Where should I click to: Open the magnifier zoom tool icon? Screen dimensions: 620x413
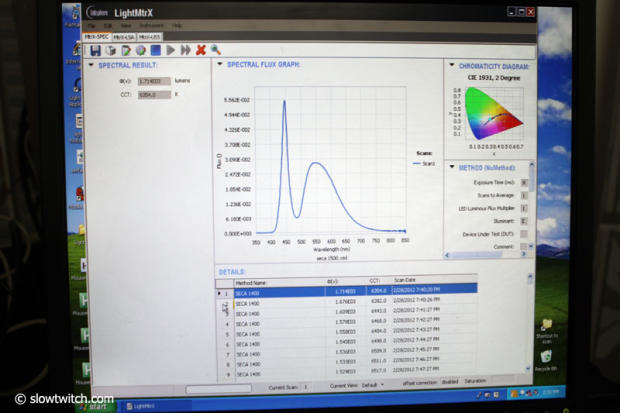point(215,50)
